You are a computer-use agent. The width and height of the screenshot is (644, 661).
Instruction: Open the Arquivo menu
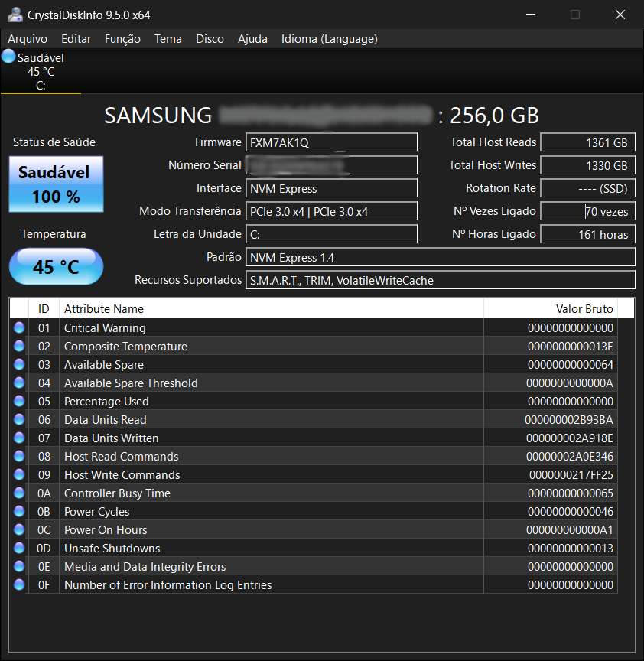pyautogui.click(x=28, y=39)
